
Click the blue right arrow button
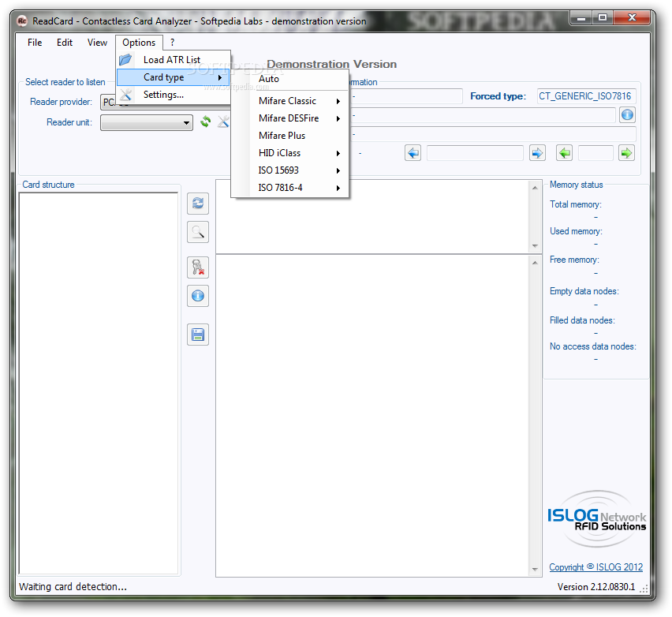point(537,153)
